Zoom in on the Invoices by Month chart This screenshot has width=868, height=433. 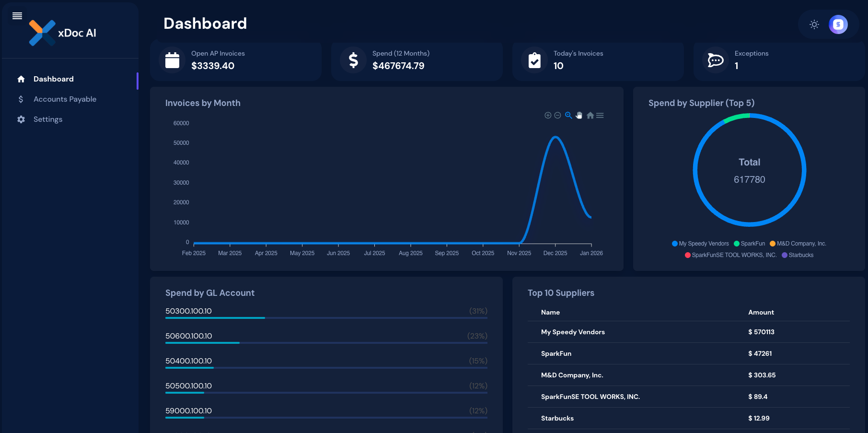[548, 116]
